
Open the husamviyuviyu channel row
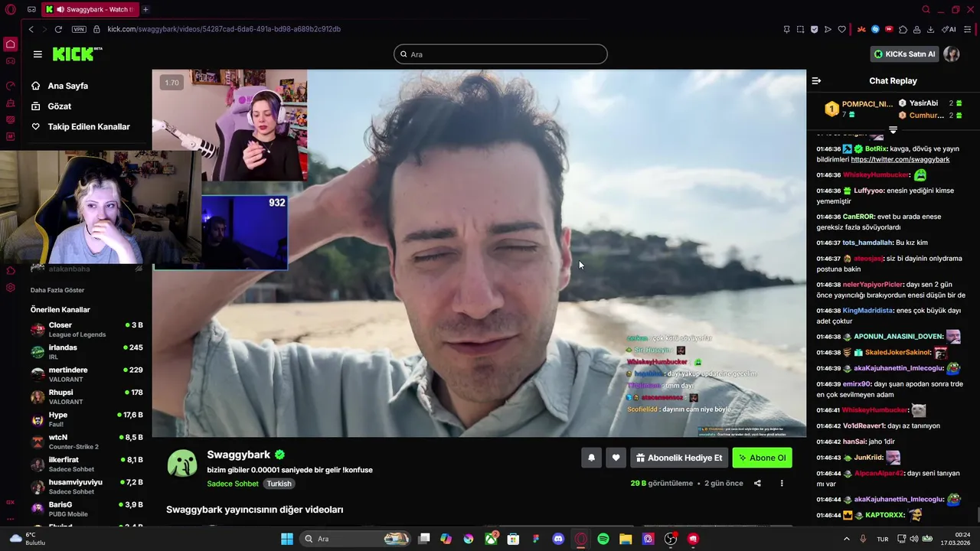pos(87,487)
